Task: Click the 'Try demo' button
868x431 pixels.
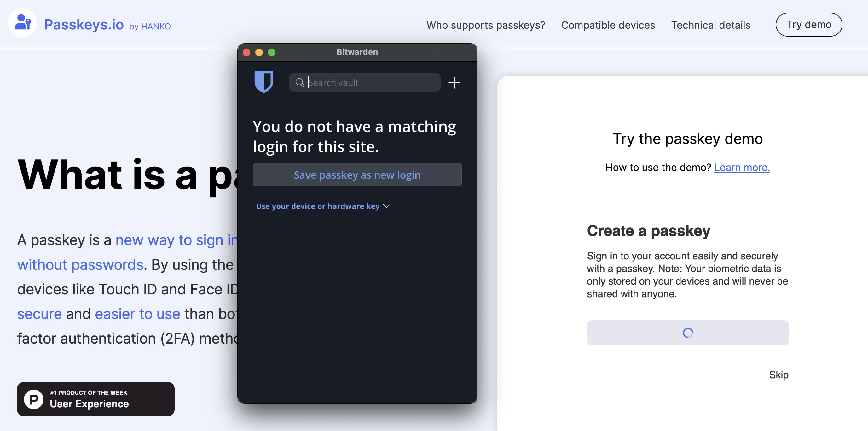Action: click(x=809, y=24)
